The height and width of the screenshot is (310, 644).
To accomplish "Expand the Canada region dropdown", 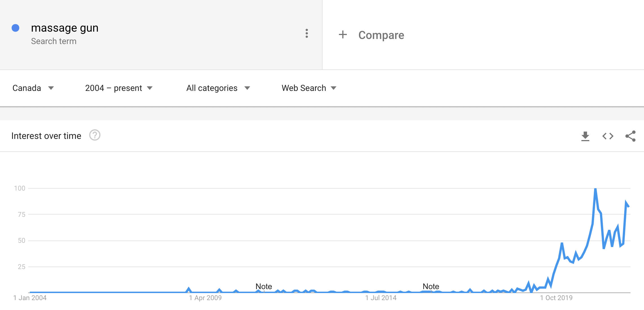I will point(33,88).
